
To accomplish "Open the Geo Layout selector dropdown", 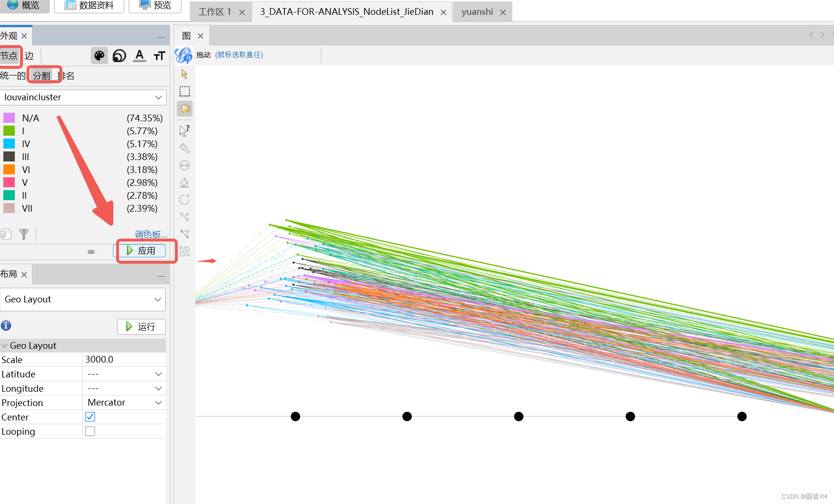I will [x=83, y=299].
